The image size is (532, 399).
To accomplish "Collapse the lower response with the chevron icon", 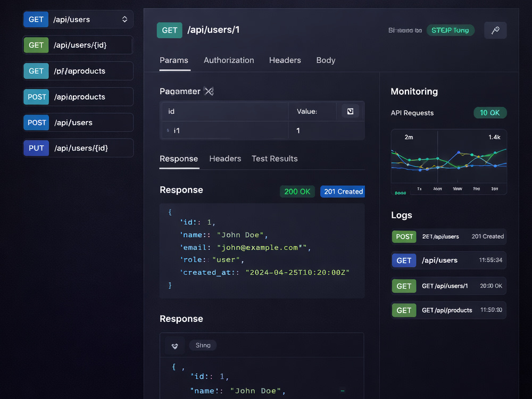I will click(174, 346).
